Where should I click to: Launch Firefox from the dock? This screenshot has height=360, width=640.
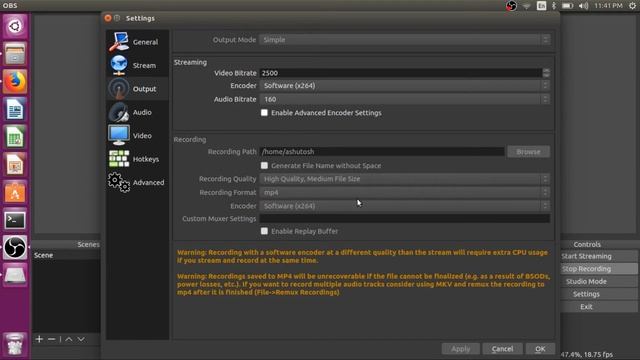[15, 82]
